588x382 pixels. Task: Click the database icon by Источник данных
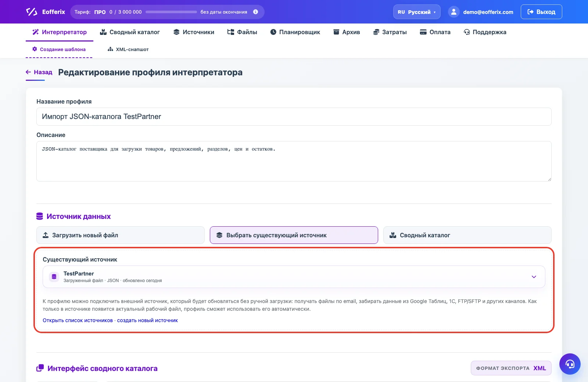[40, 216]
